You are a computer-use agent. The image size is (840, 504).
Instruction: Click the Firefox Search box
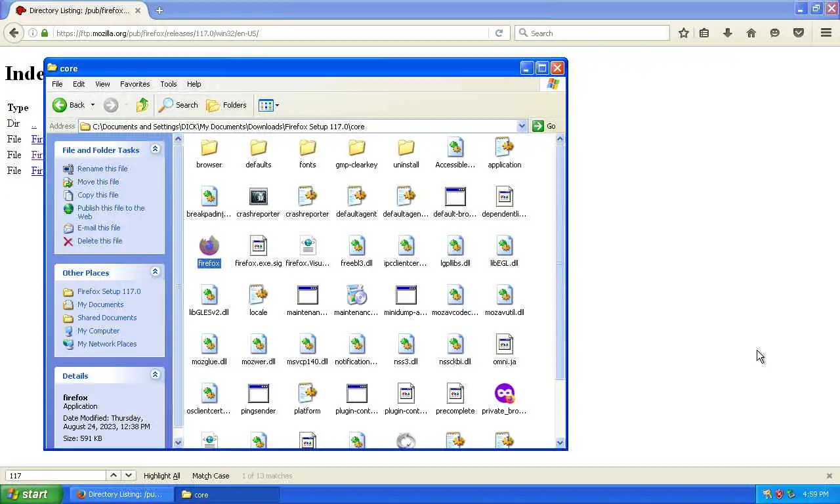[592, 33]
